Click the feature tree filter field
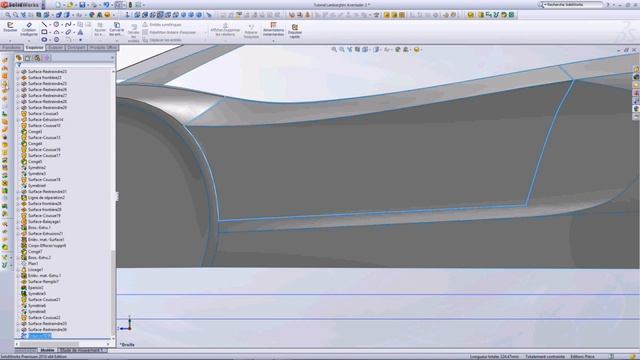 (65, 65)
